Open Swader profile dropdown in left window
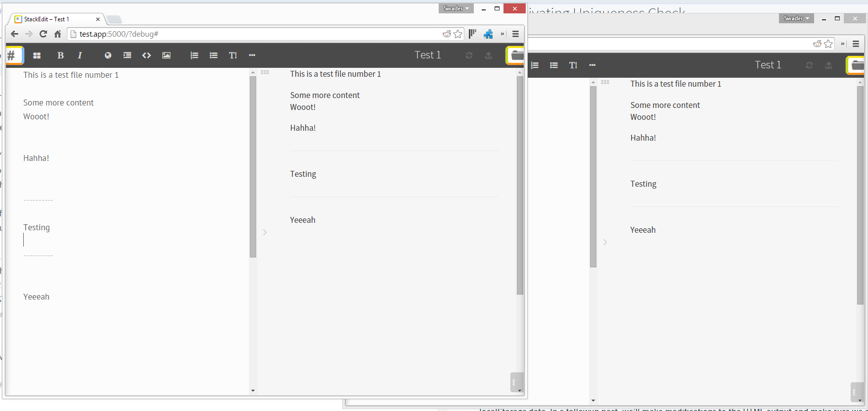 pos(456,8)
